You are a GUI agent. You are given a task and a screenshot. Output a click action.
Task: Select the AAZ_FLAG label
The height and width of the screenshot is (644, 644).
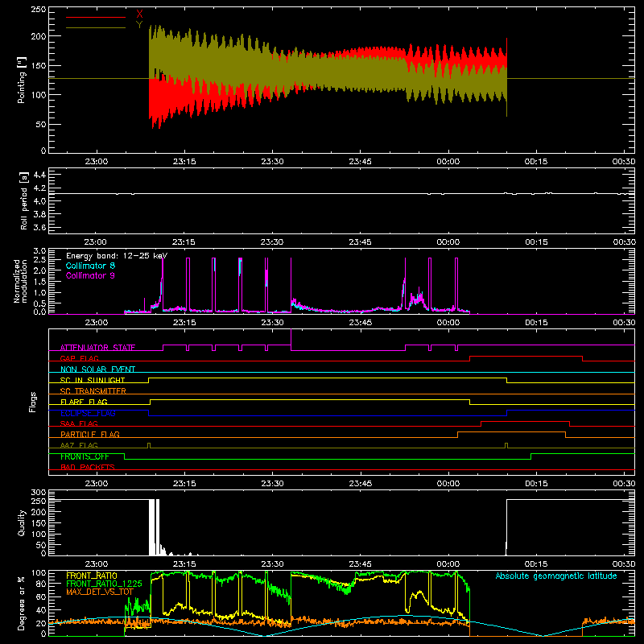(x=79, y=445)
